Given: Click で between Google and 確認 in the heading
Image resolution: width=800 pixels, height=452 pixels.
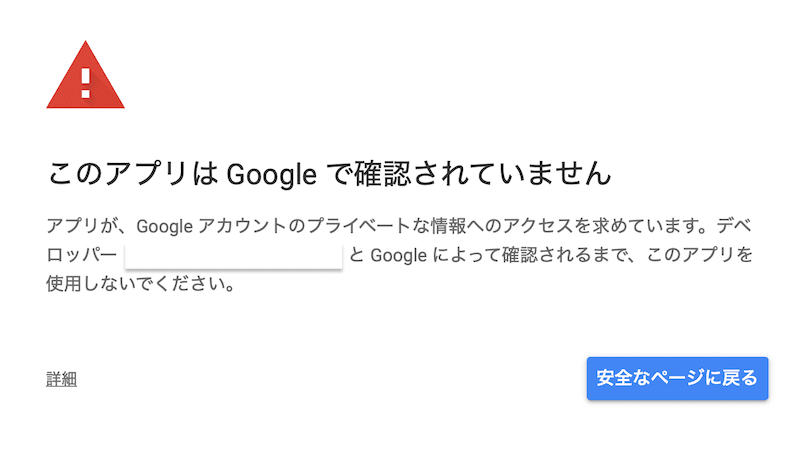Looking at the screenshot, I should pyautogui.click(x=338, y=173).
